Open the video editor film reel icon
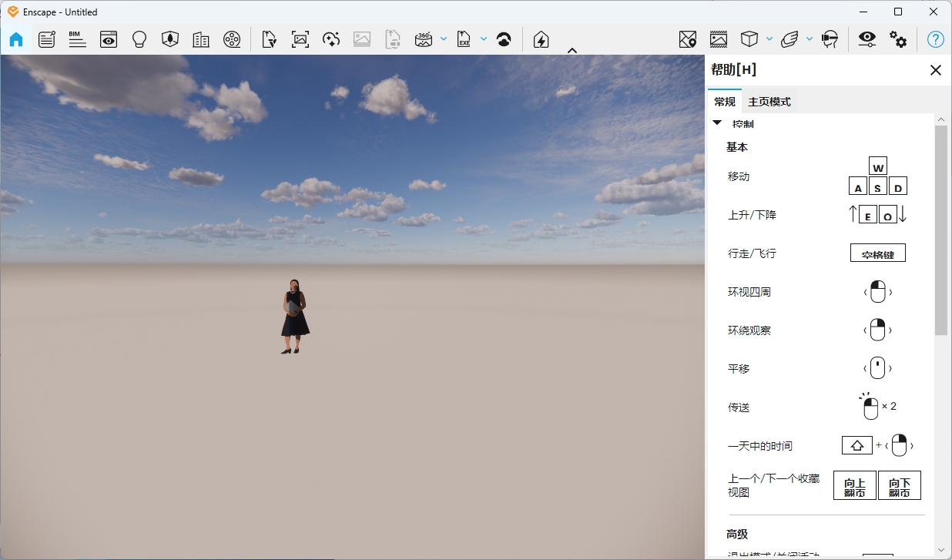The width and height of the screenshot is (952, 560). (x=232, y=39)
